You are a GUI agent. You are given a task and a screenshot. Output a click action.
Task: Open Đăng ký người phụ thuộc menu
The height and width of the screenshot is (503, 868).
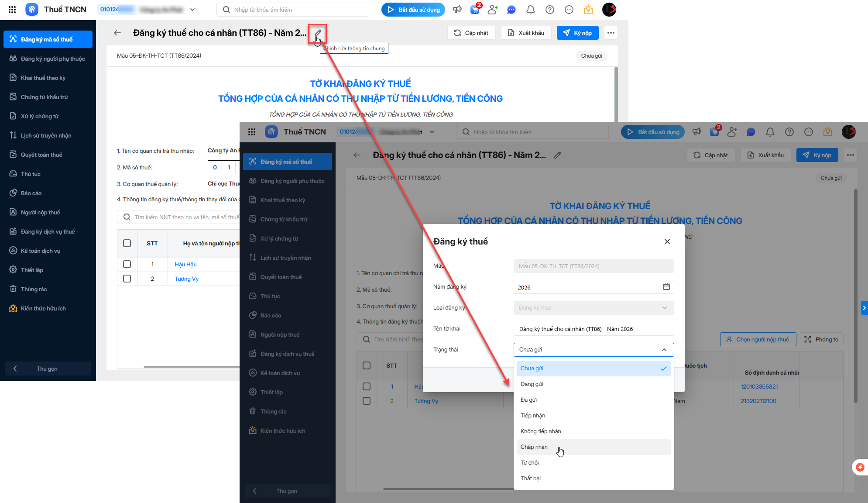(53, 59)
